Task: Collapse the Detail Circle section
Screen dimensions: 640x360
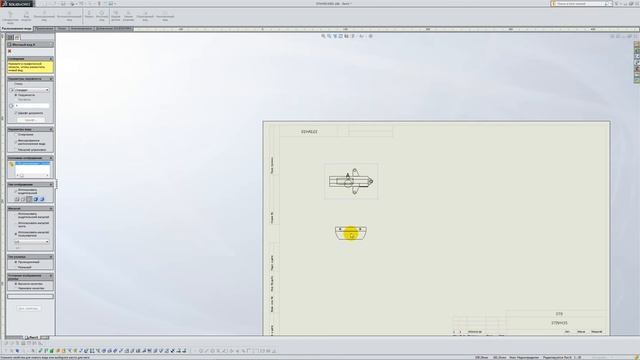Action: [x=51, y=79]
